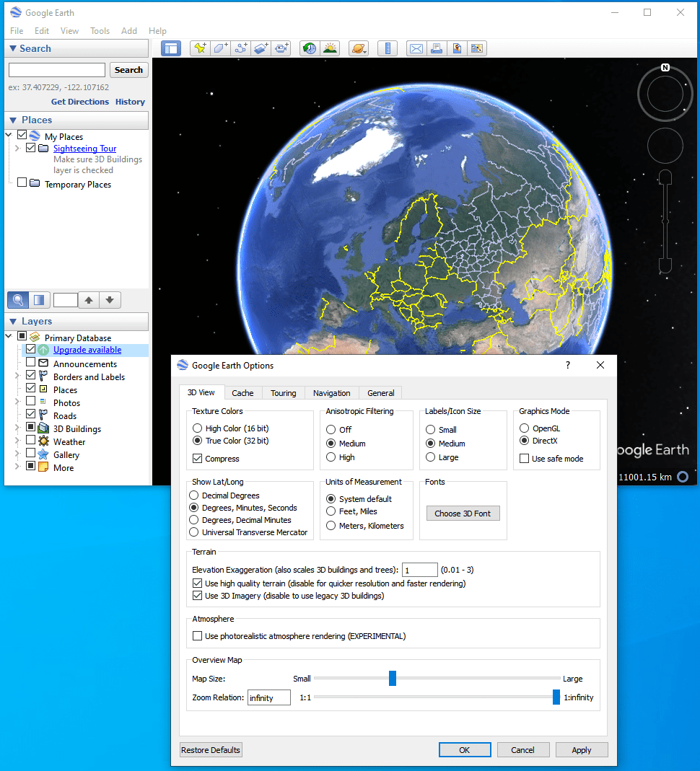Screen dimensions: 700x771
Task: Click the 3D Buildings layer icon
Action: click(x=44, y=428)
